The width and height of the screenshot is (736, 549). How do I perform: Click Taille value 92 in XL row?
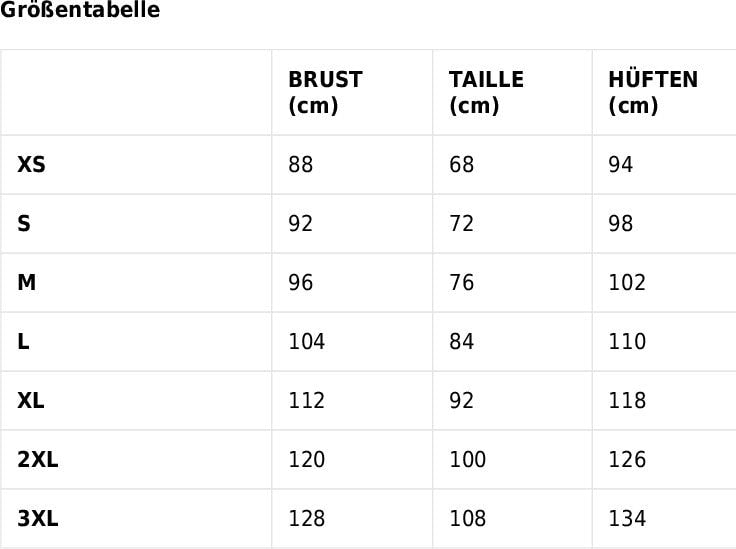click(461, 400)
